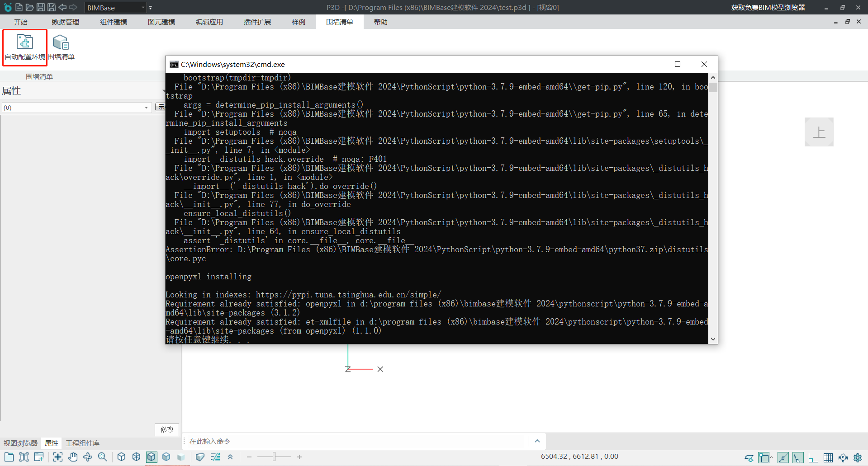Expand the double-chevron view tools menu
868x466 pixels.
tap(230, 457)
